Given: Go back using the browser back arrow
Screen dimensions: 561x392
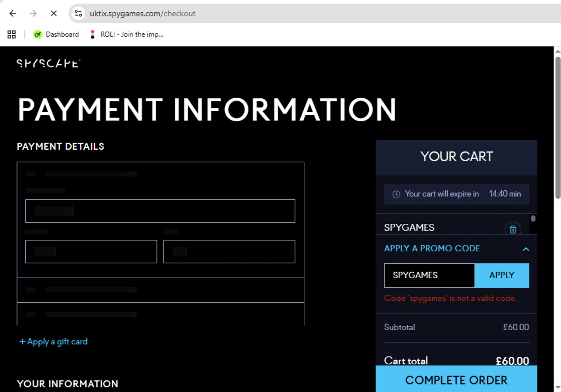Looking at the screenshot, I should [13, 13].
